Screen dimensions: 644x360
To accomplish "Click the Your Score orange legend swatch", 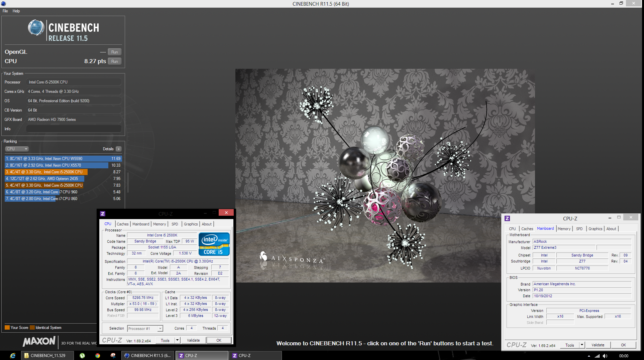I will [7, 328].
